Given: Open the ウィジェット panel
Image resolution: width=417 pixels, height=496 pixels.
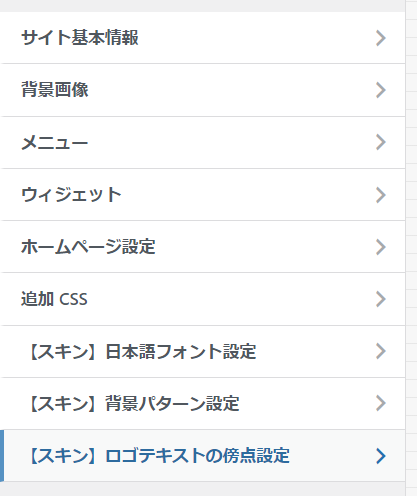Looking at the screenshot, I should pyautogui.click(x=202, y=195).
